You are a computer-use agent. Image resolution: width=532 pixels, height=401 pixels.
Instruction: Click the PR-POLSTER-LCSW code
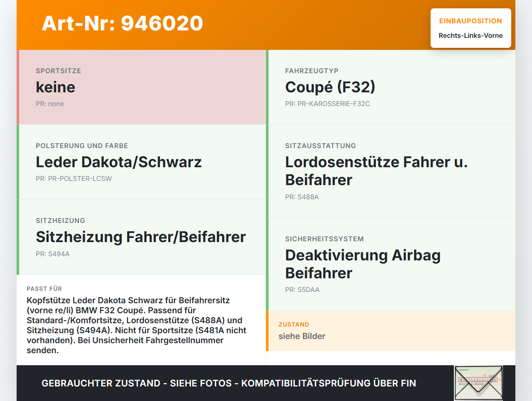(x=74, y=179)
